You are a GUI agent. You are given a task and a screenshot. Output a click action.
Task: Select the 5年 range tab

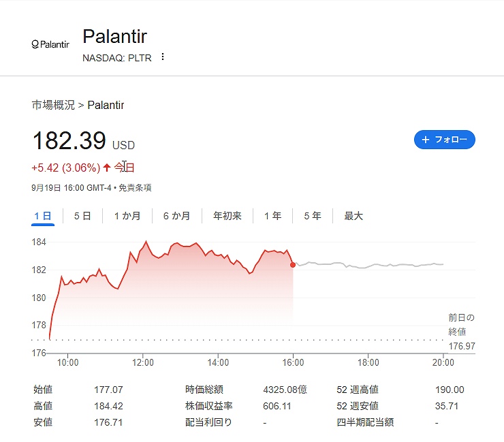313,216
